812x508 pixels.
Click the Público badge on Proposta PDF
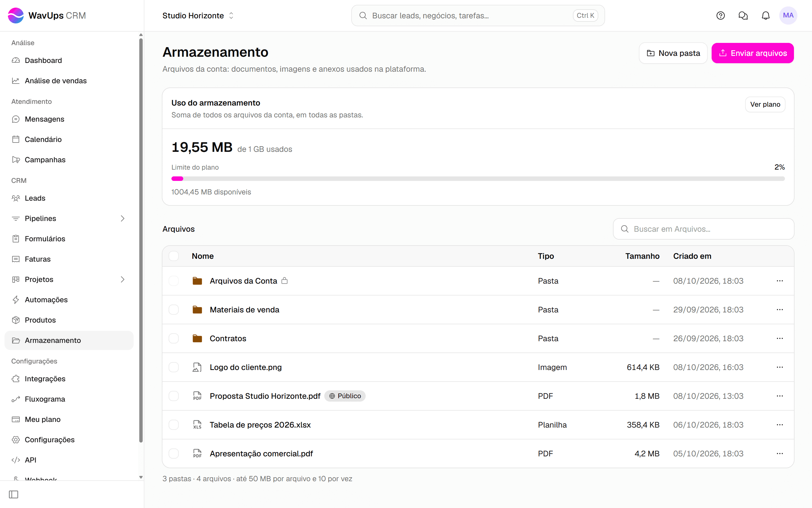pos(345,396)
